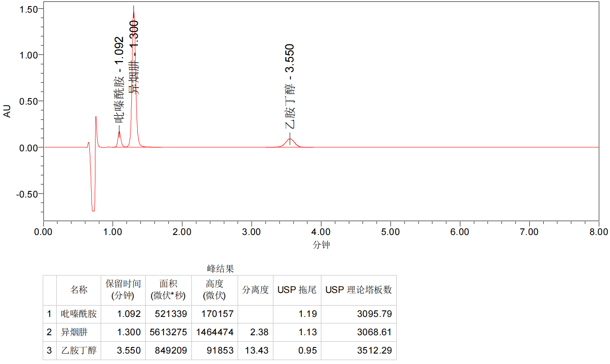Select the 异烟肼 - 1.300 peak label
The image size is (610, 364).
134,57
